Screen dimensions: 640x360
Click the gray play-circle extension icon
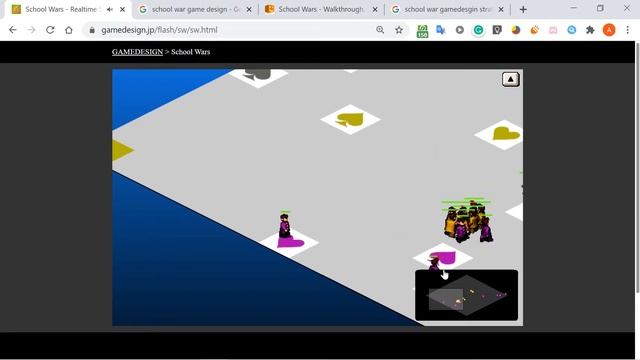coord(460,30)
